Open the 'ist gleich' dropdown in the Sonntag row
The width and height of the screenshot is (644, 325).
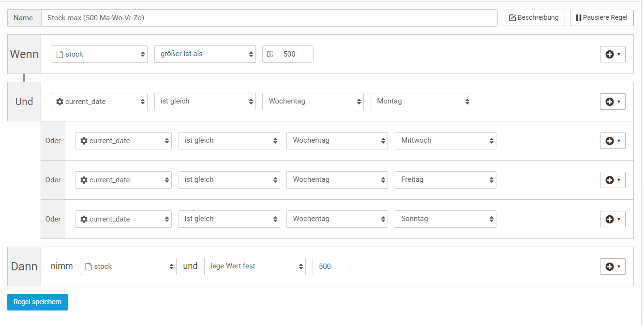pyautogui.click(x=229, y=219)
